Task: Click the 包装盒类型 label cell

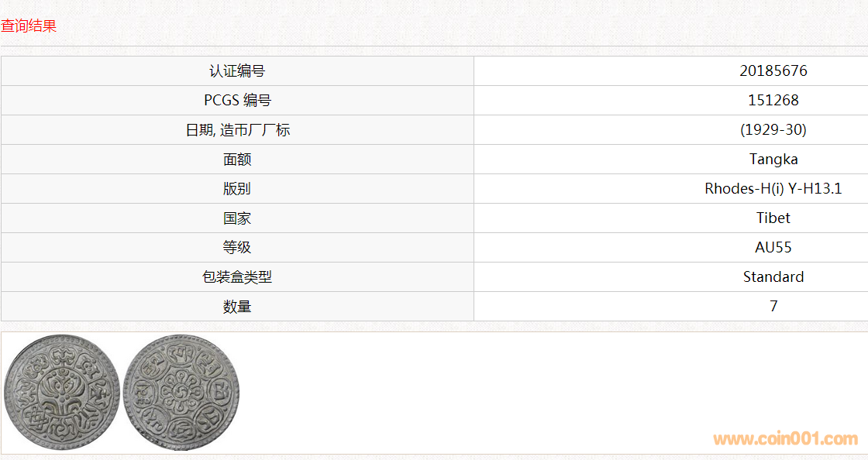Action: (237, 277)
